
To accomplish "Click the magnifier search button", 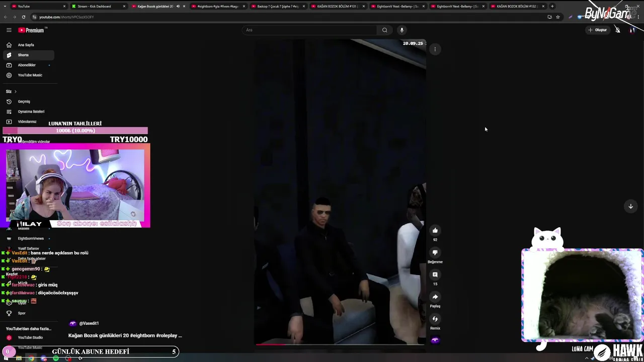I will tap(384, 30).
